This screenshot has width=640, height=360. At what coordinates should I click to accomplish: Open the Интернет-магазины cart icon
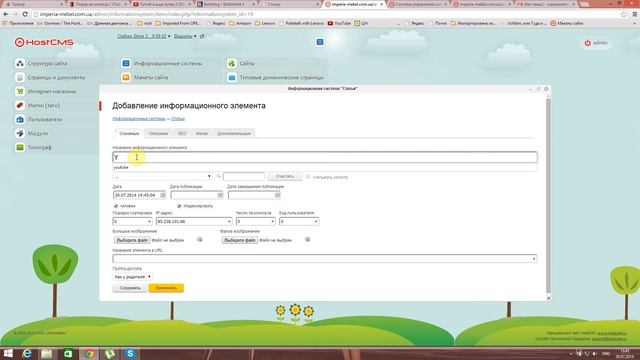click(20, 91)
